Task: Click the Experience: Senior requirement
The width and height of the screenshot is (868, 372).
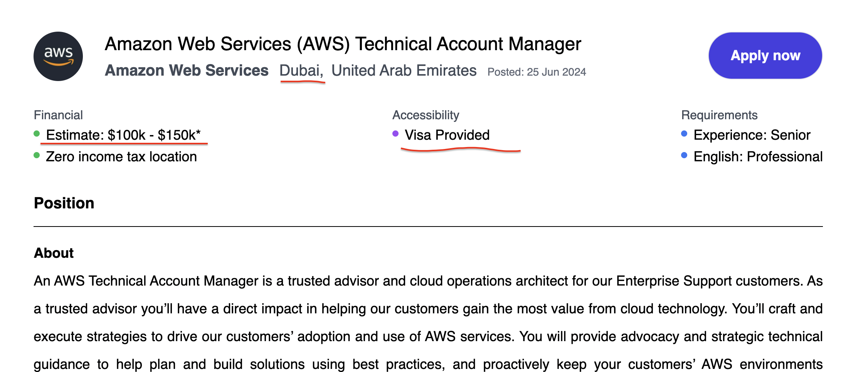Action: click(x=752, y=135)
